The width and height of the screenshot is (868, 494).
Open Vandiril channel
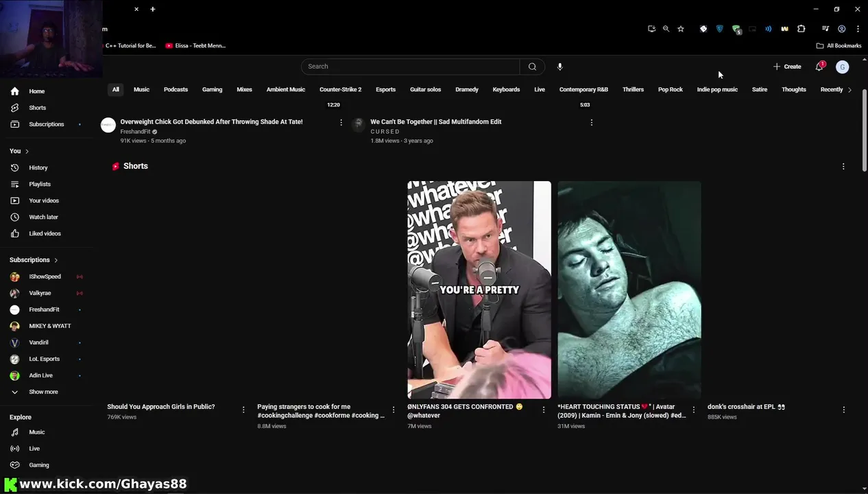38,342
